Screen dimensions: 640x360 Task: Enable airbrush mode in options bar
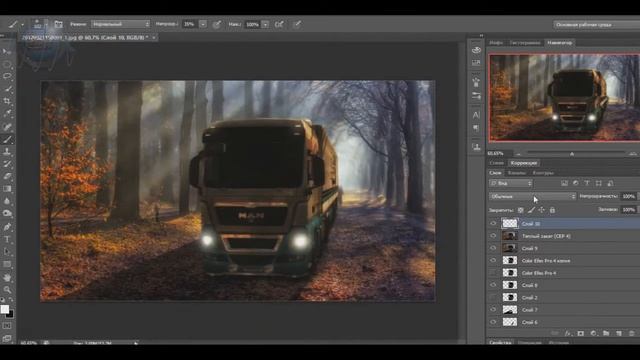click(279, 24)
